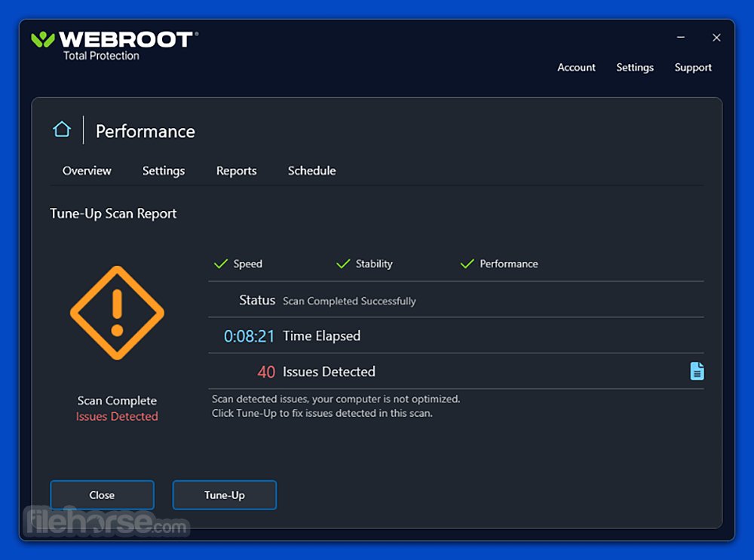Image resolution: width=754 pixels, height=560 pixels.
Task: Switch to the Overview tab
Action: click(x=87, y=170)
